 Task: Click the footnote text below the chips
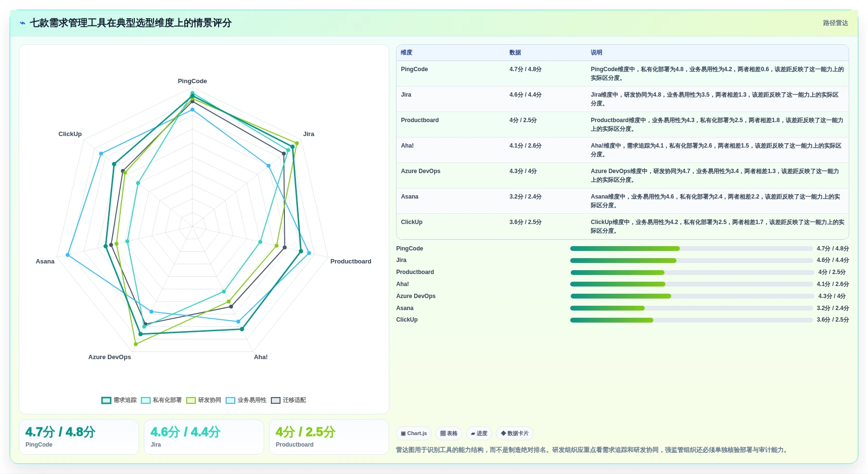pos(593,450)
